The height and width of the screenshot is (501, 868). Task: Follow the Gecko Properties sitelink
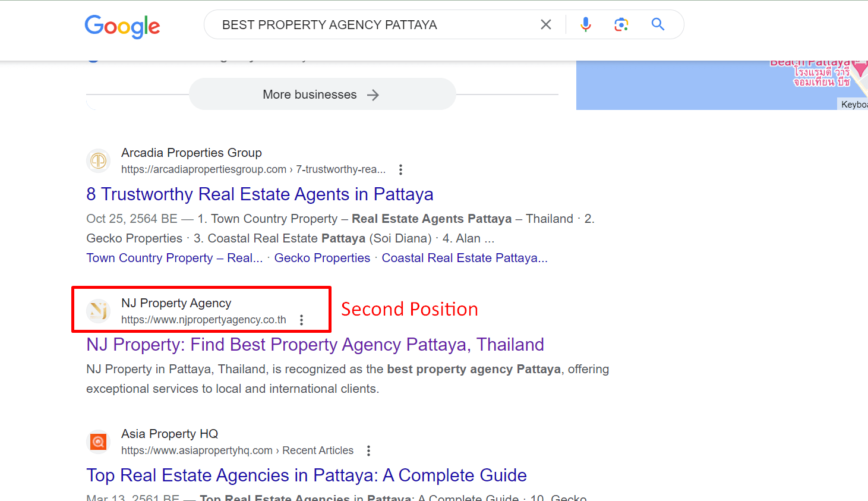coord(322,258)
